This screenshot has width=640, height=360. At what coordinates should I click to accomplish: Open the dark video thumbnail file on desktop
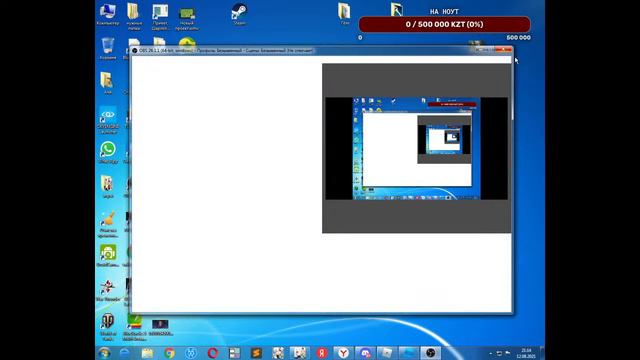(160, 327)
